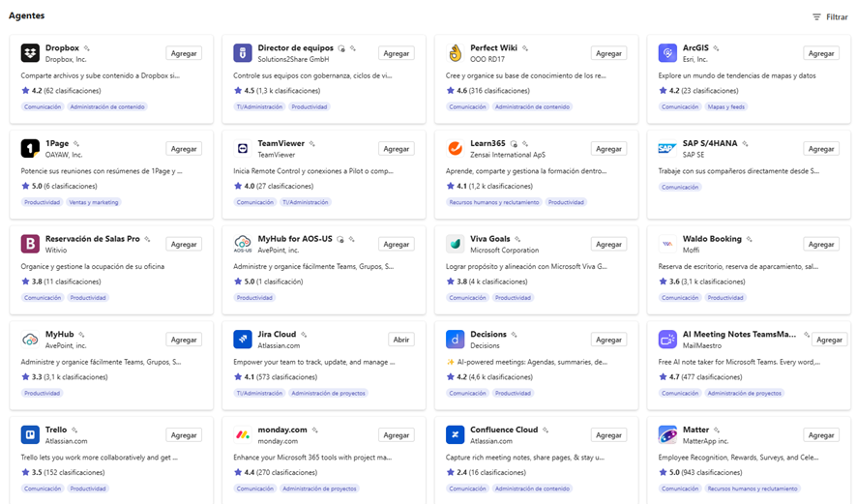
Task: Open the Filtrar filter menu
Action: pos(830,17)
